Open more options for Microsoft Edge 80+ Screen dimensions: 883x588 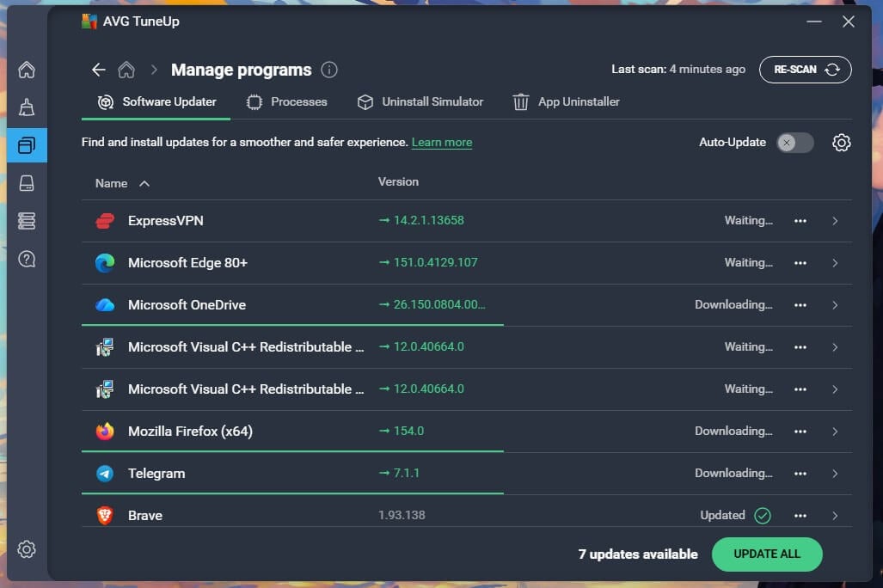pos(800,263)
